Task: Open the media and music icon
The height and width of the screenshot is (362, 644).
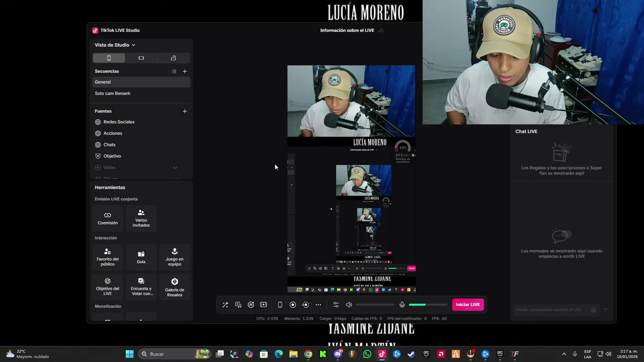Action: pyautogui.click(x=238, y=305)
